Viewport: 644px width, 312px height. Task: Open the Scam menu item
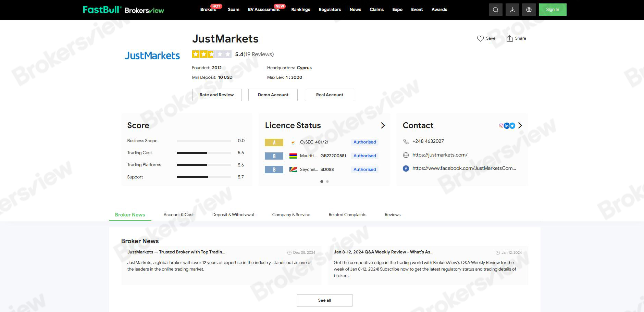pos(234,10)
